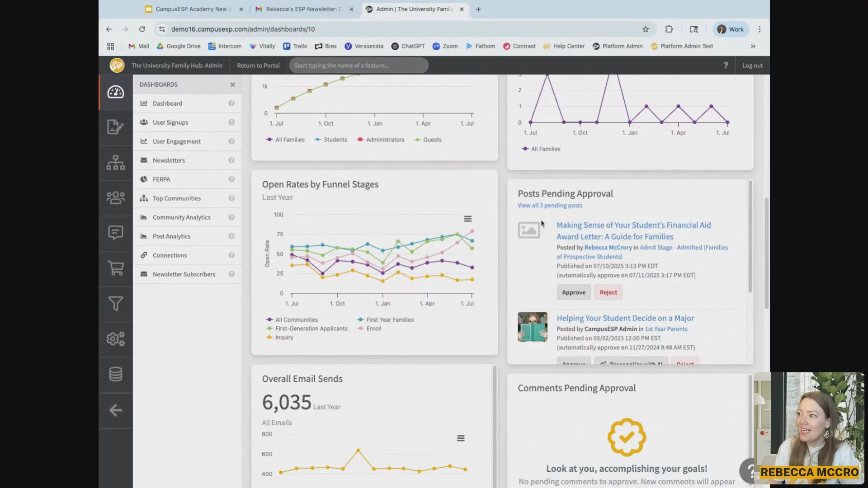Open the database stack sidebar icon
The width and height of the screenshot is (868, 488).
[x=116, y=374]
